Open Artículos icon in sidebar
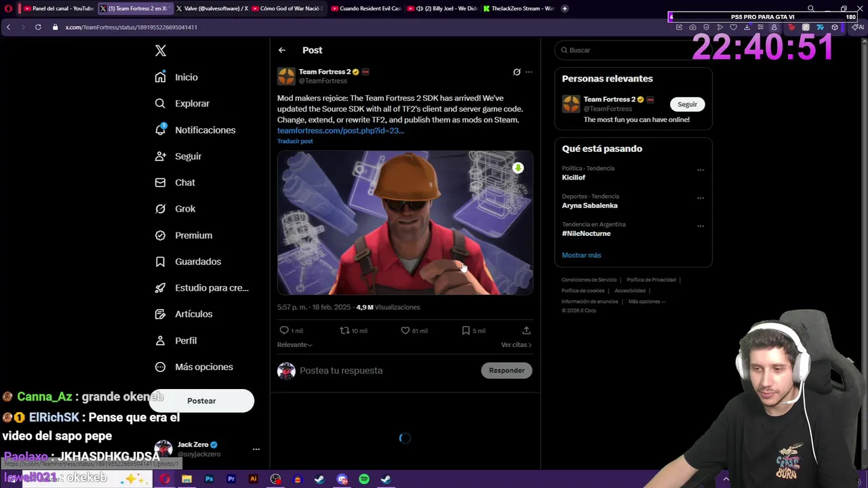 pos(160,314)
